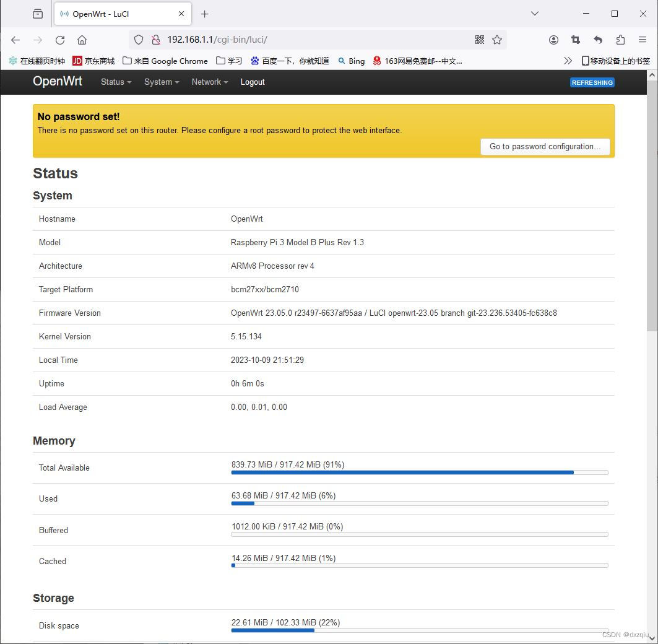Image resolution: width=658 pixels, height=644 pixels.
Task: Open the Firefox application menu icon
Action: point(642,39)
